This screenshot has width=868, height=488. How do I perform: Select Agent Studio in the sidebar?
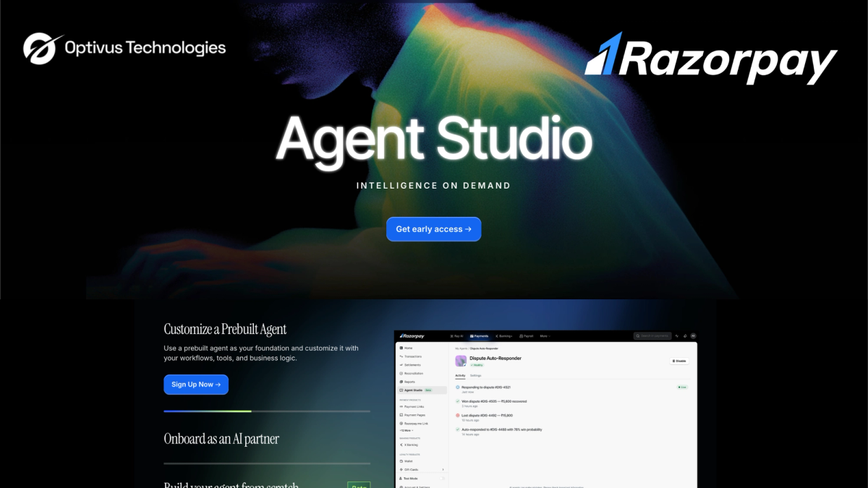pyautogui.click(x=422, y=390)
